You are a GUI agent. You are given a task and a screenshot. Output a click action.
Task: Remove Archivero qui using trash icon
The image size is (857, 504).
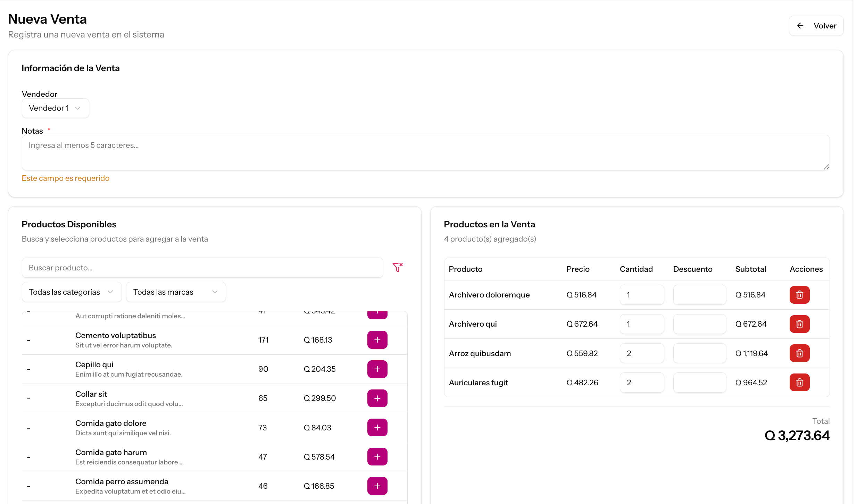click(799, 324)
